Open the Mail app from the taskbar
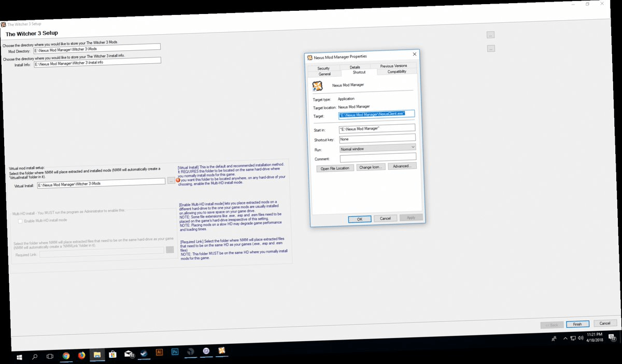The image size is (622, 364). 128,354
